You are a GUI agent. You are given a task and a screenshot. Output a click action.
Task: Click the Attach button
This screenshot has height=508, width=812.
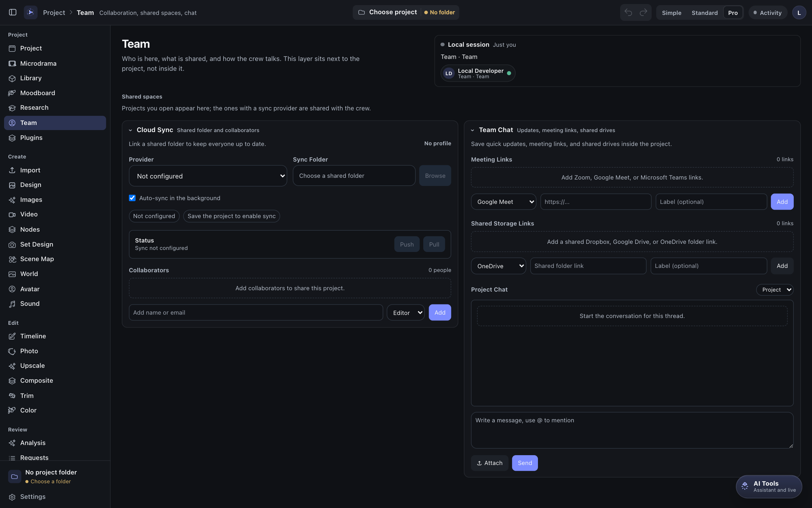click(x=490, y=463)
